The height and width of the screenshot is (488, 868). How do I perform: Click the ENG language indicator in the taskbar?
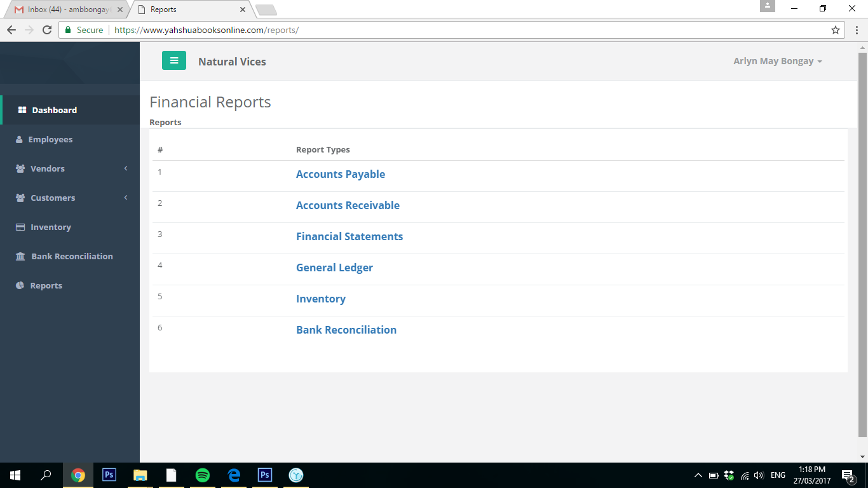777,475
